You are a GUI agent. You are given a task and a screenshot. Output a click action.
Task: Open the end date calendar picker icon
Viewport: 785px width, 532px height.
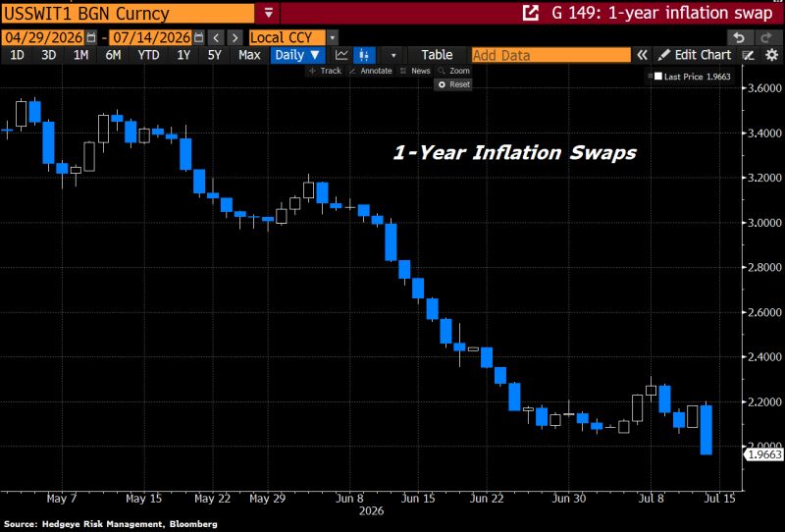(x=199, y=37)
